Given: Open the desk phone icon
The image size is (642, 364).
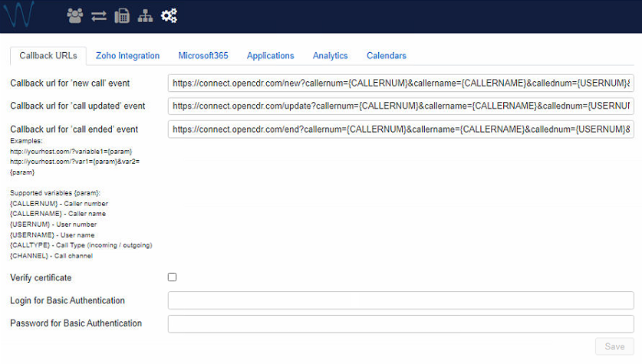Looking at the screenshot, I should tap(122, 15).
